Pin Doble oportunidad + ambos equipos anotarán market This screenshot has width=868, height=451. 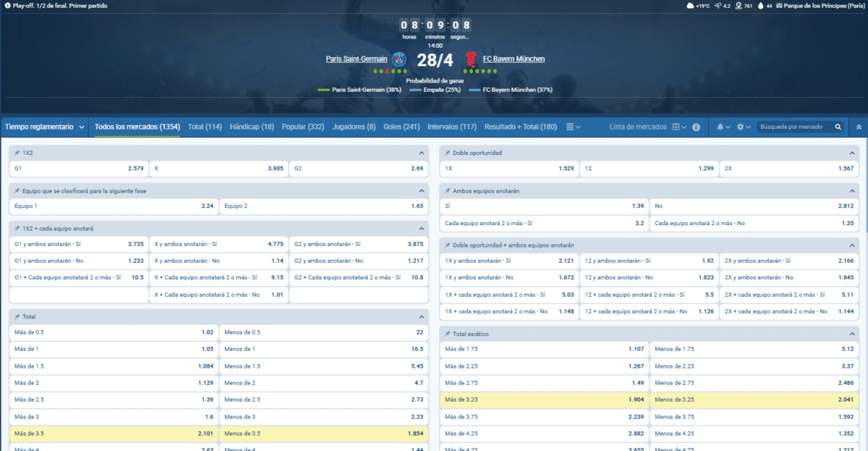point(447,245)
